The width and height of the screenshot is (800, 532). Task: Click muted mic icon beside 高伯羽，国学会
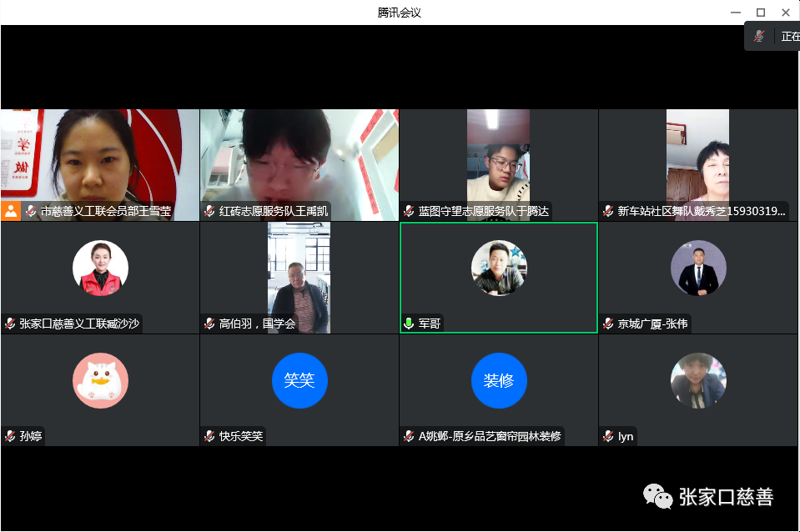click(x=210, y=324)
